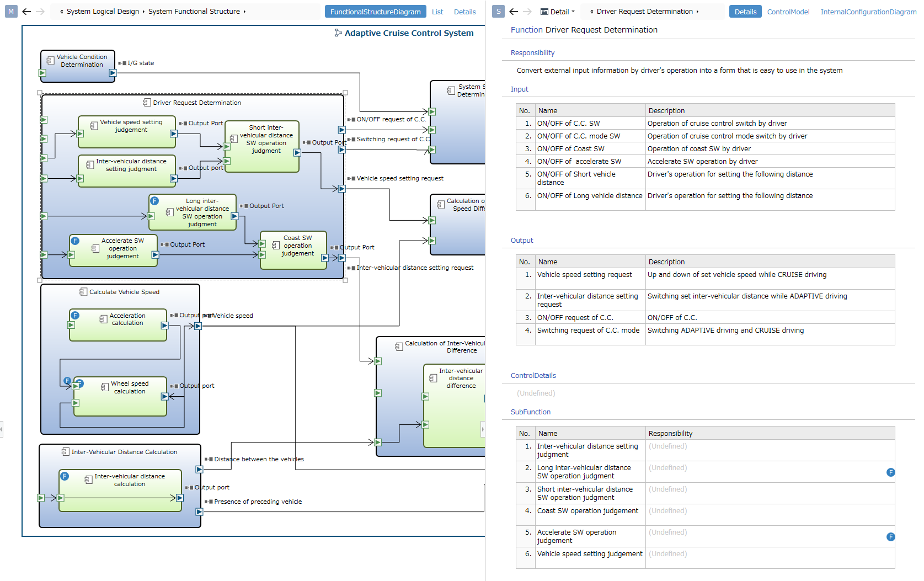Switch to FunctionalStructureDiagram tab
Screen dimensions: 924x581
tap(376, 12)
